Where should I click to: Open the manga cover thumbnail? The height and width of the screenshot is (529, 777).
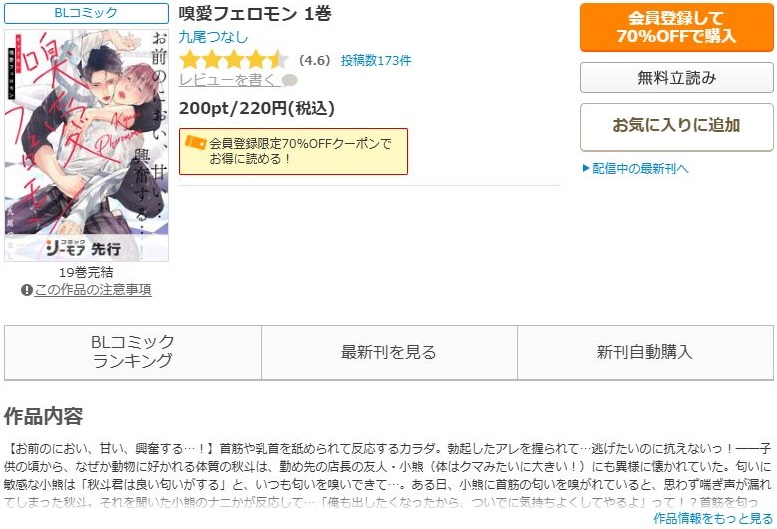tap(86, 145)
